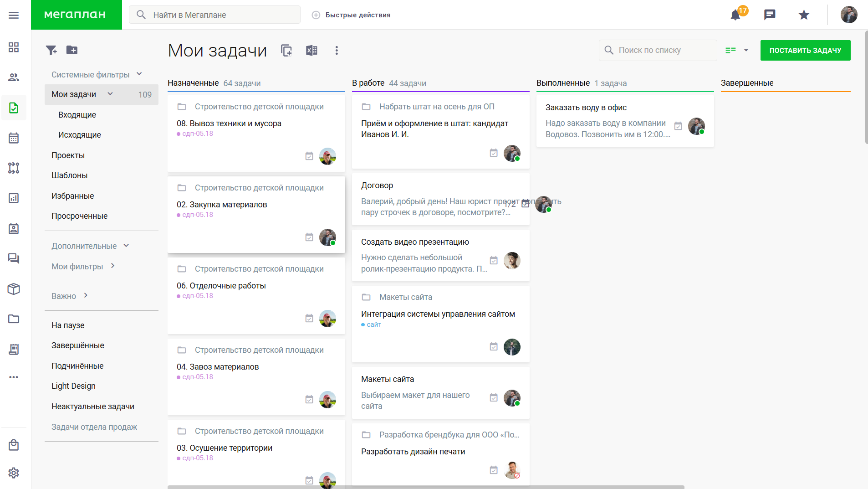Expand the Мои фильтры section
The image size is (868, 489).
[112, 266]
